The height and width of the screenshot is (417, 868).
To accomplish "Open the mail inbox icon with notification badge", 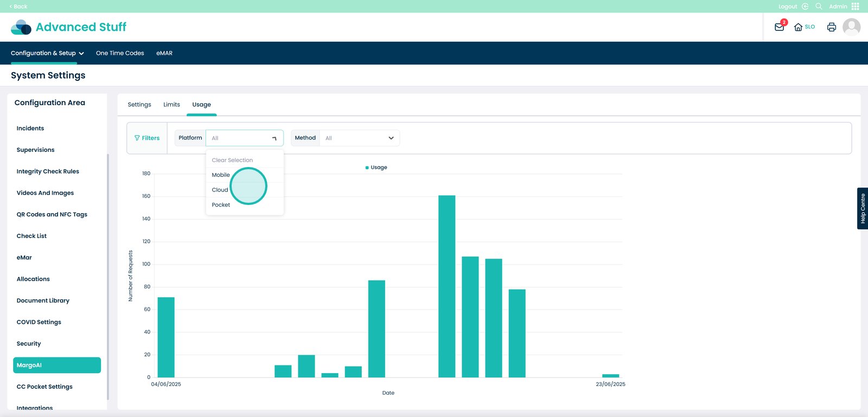I will (x=779, y=27).
